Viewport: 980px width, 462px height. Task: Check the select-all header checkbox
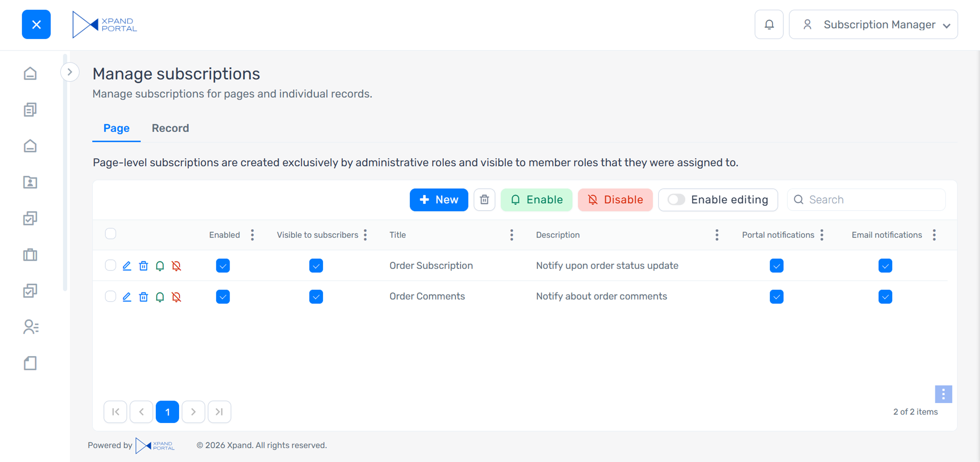coord(110,234)
